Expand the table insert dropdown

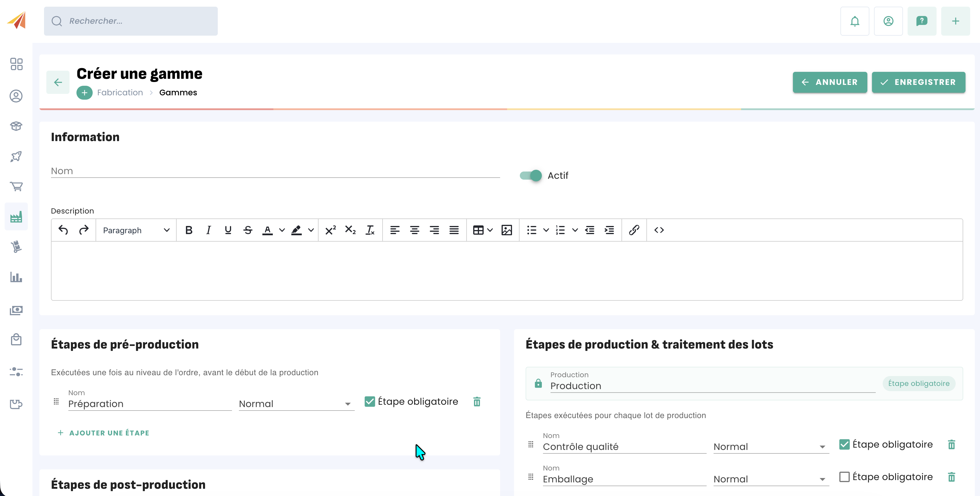(490, 230)
